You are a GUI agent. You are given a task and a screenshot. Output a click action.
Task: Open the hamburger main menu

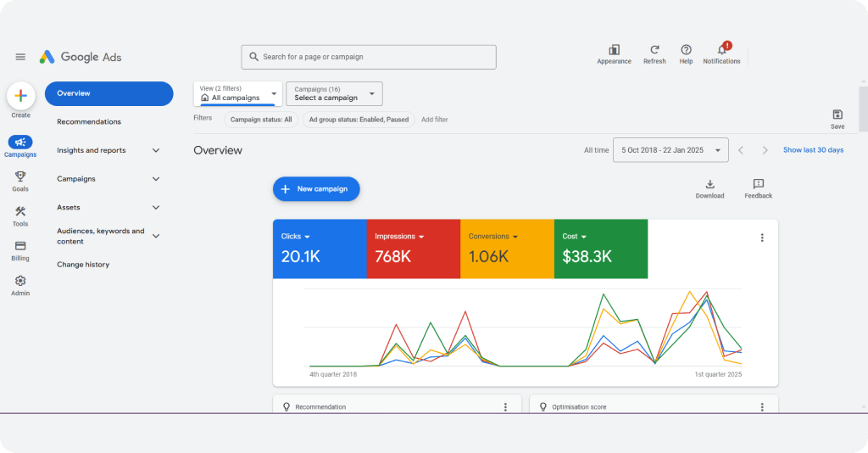20,57
